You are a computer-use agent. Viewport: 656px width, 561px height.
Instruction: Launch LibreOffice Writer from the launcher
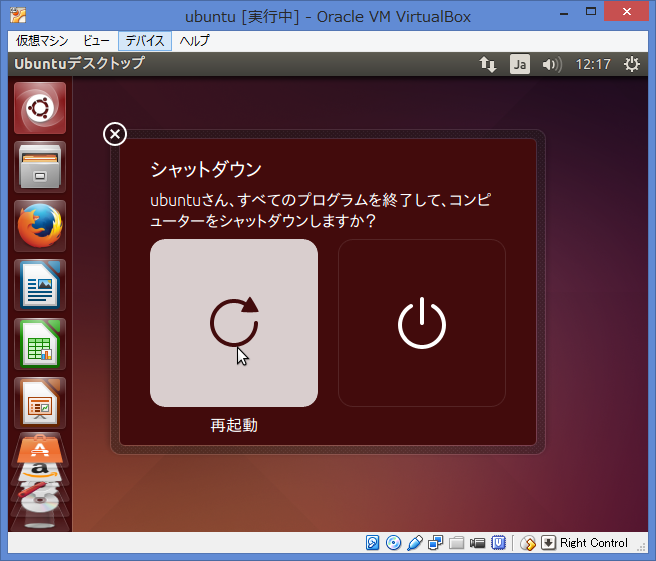point(40,285)
